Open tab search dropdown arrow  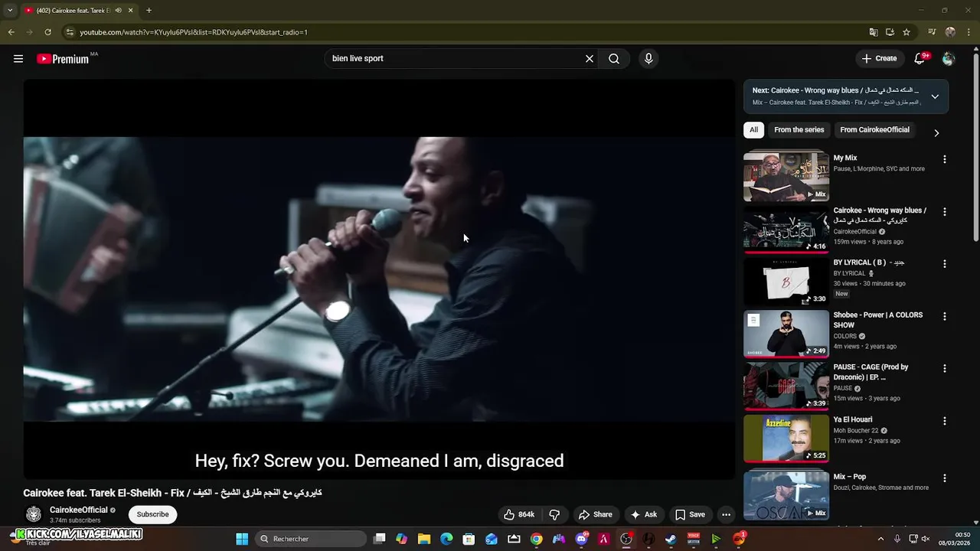tap(9, 11)
